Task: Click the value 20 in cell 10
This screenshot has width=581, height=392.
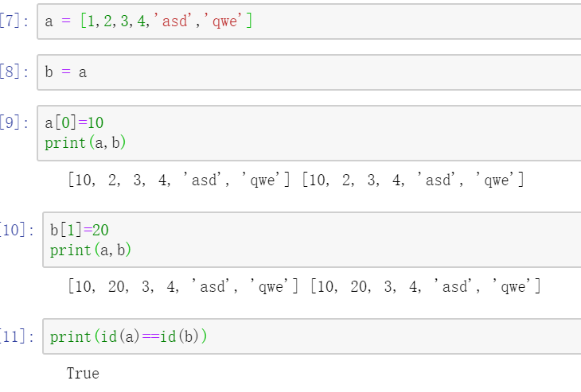Action: pyautogui.click(x=101, y=231)
